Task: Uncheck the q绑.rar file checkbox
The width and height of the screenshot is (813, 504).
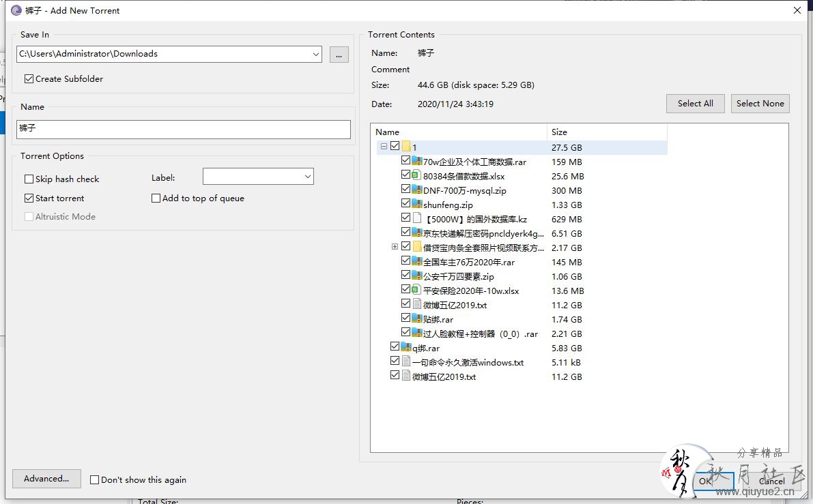Action: (395, 346)
